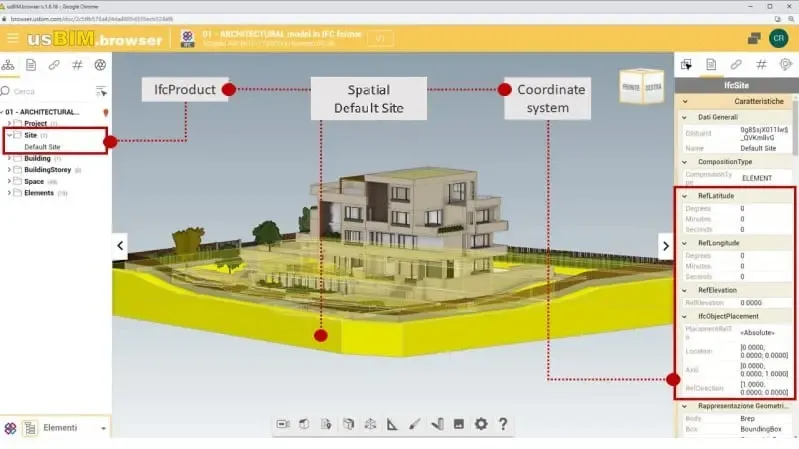Viewport: 799px width, 449px height.
Task: Click the selection pointer tab in right panel
Action: (686, 65)
